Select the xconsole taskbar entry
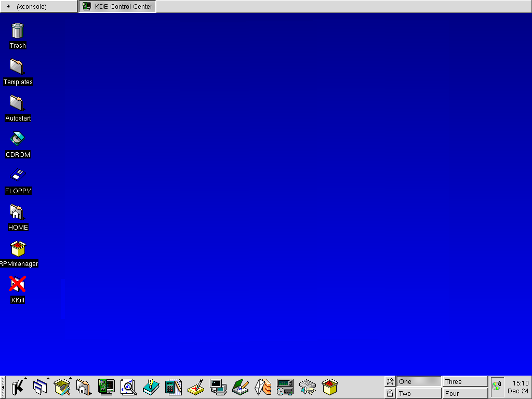The height and width of the screenshot is (399, 532). pyautogui.click(x=39, y=6)
